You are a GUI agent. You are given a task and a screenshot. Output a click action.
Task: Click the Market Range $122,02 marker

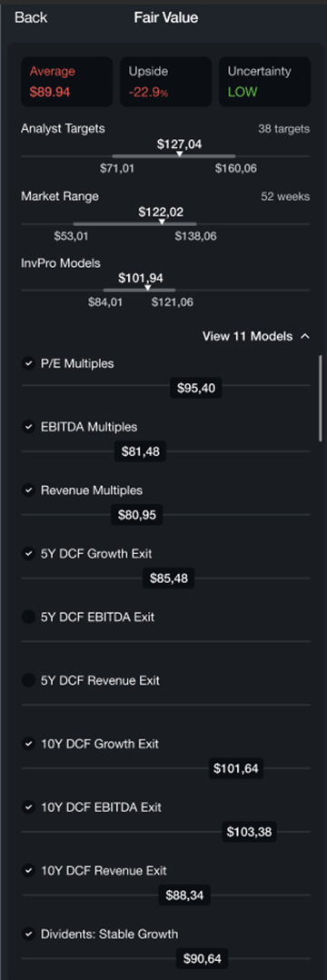click(x=162, y=222)
